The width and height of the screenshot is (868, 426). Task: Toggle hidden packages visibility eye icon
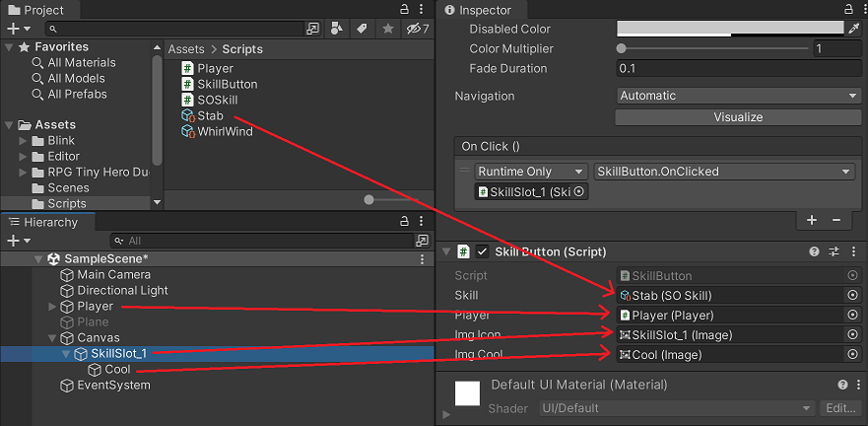(418, 29)
